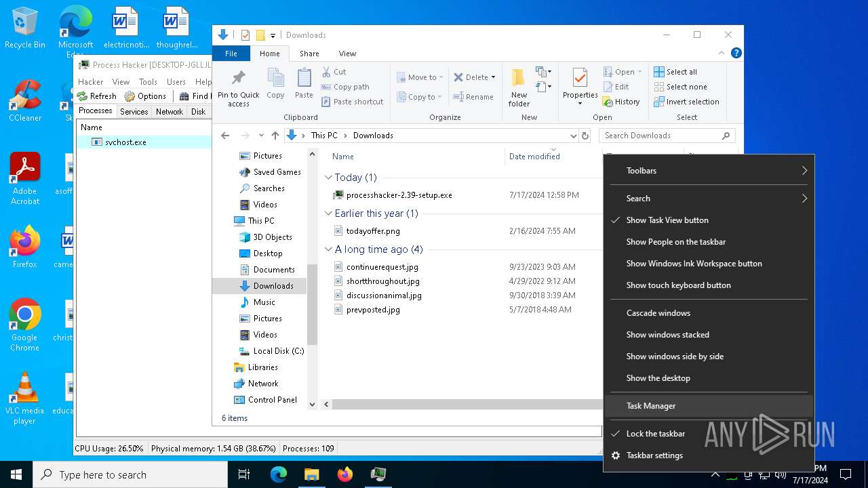Image resolution: width=868 pixels, height=488 pixels.
Task: Collapse the Earlier this year group
Action: pyautogui.click(x=328, y=213)
